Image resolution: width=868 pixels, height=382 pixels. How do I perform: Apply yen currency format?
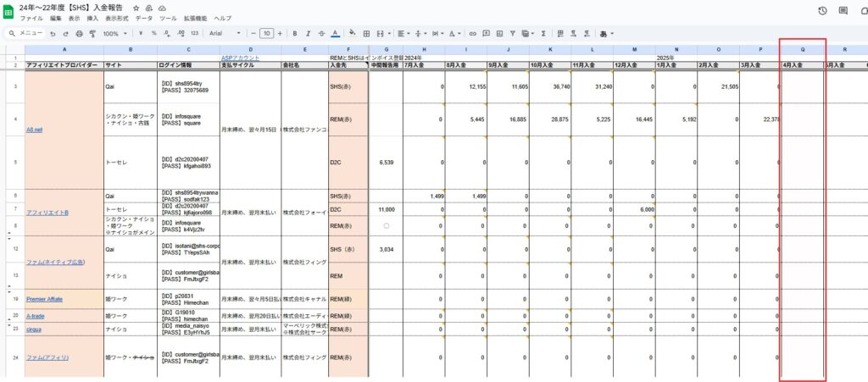pyautogui.click(x=141, y=34)
